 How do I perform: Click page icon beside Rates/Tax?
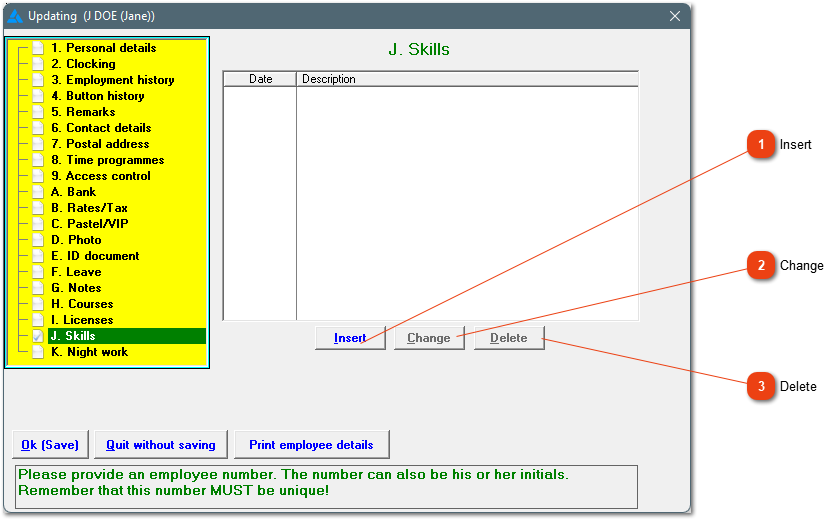tap(38, 208)
